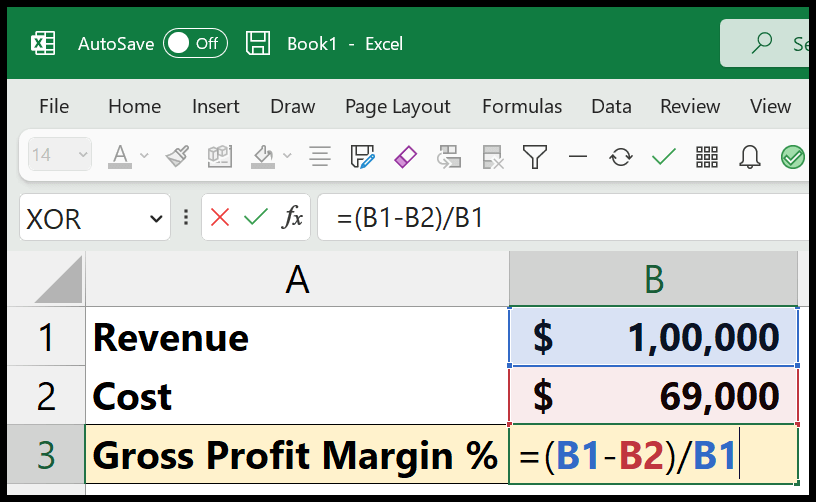Click the Format Painter brush icon
Viewport: 816px width, 502px height.
(177, 156)
